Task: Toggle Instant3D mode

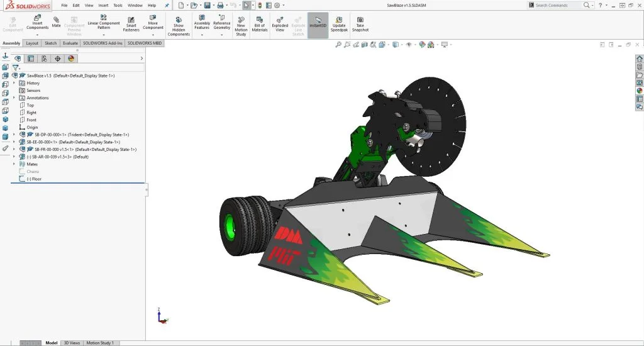Action: point(318,23)
